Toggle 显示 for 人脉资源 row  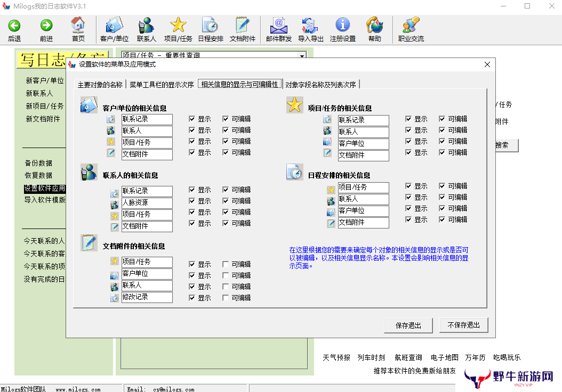pos(192,201)
